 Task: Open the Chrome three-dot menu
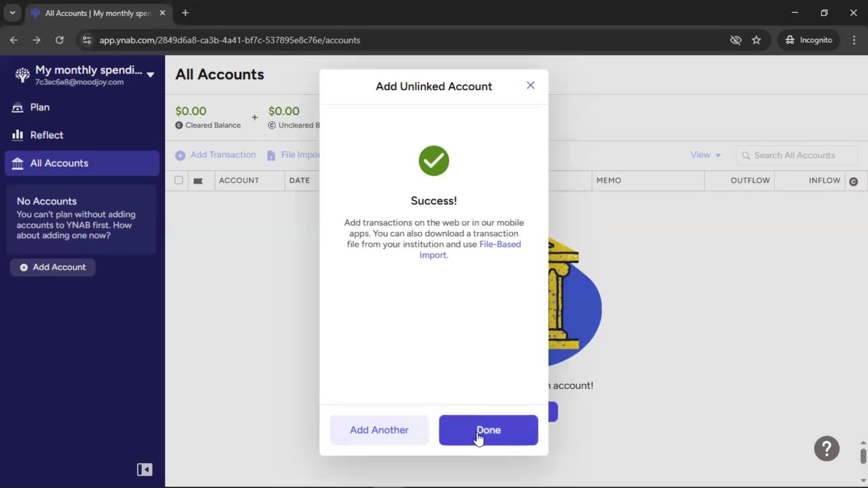pyautogui.click(x=854, y=40)
